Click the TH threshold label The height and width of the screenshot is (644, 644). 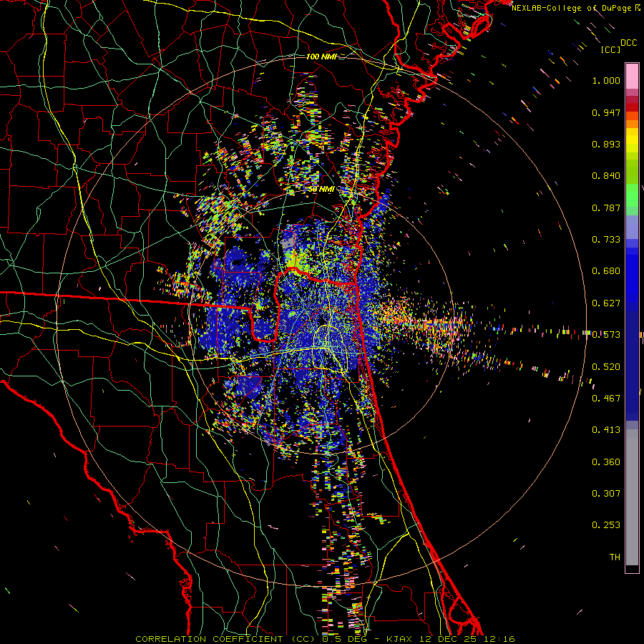click(x=615, y=557)
